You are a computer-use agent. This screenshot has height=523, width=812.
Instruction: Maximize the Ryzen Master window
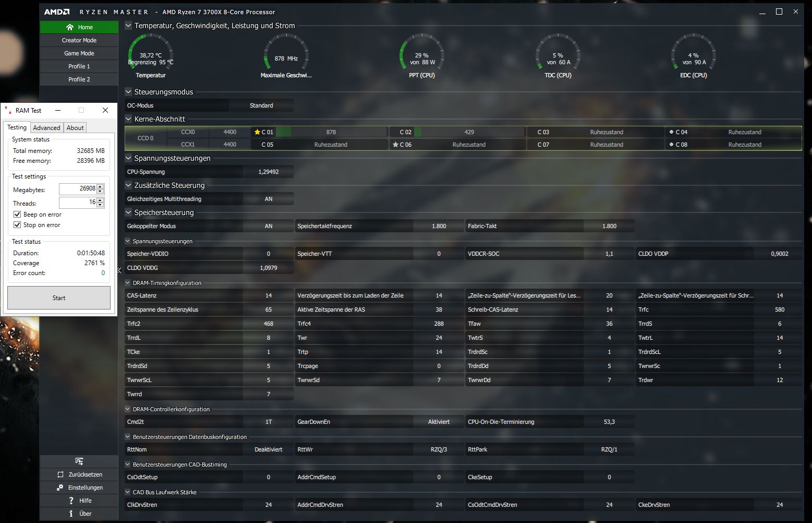click(779, 11)
